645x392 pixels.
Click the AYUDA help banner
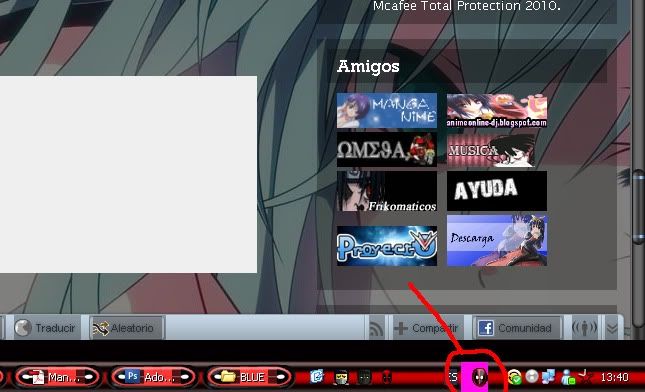coord(497,191)
